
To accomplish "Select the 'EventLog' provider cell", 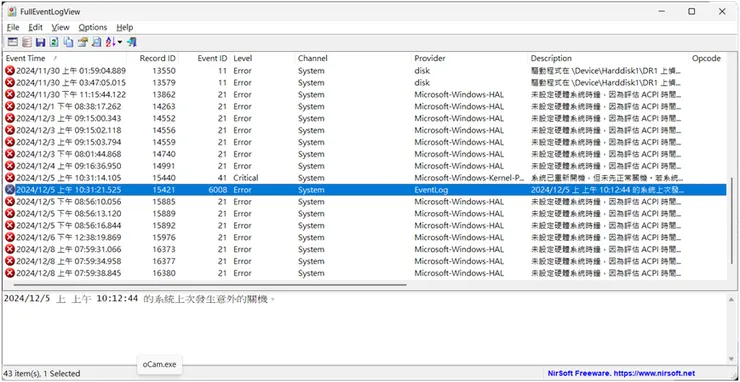I will click(x=431, y=190).
